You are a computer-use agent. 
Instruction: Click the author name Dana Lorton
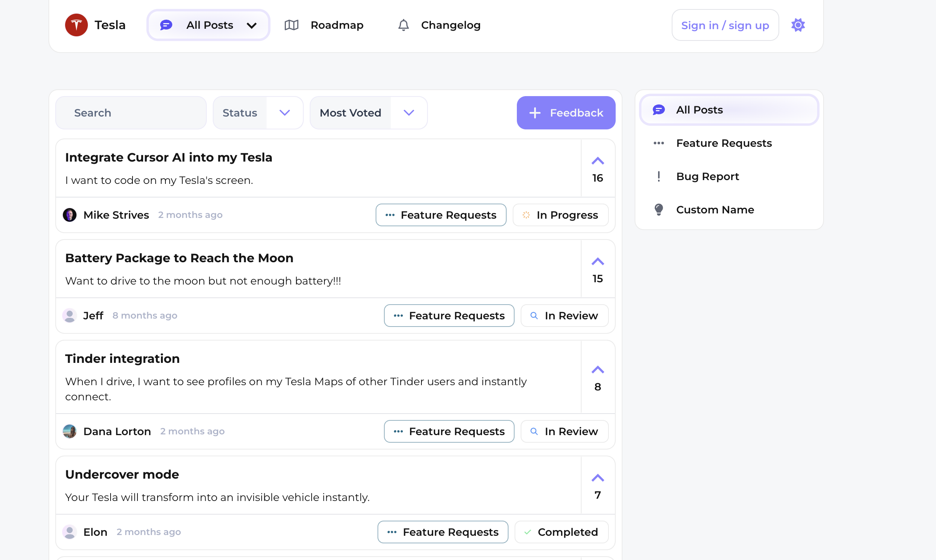tap(117, 431)
